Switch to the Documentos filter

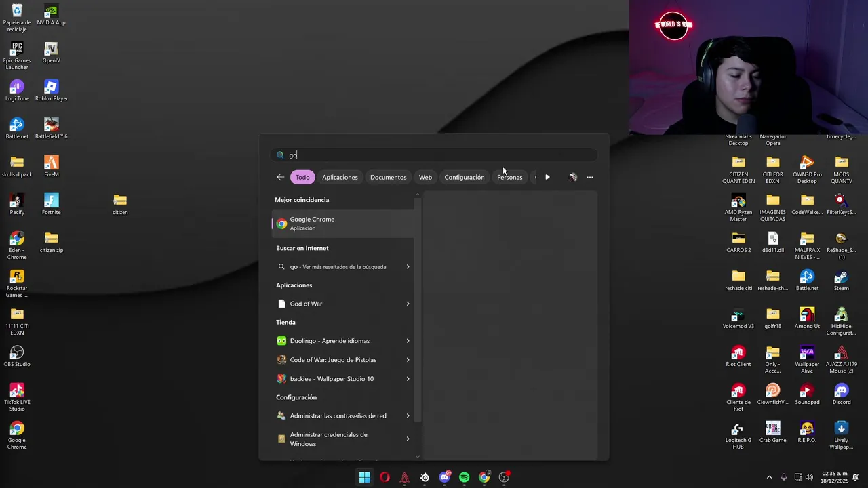[x=388, y=177]
